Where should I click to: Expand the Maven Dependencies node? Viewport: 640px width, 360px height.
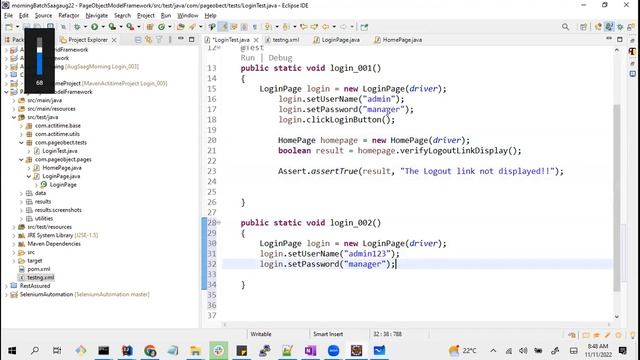point(14,244)
